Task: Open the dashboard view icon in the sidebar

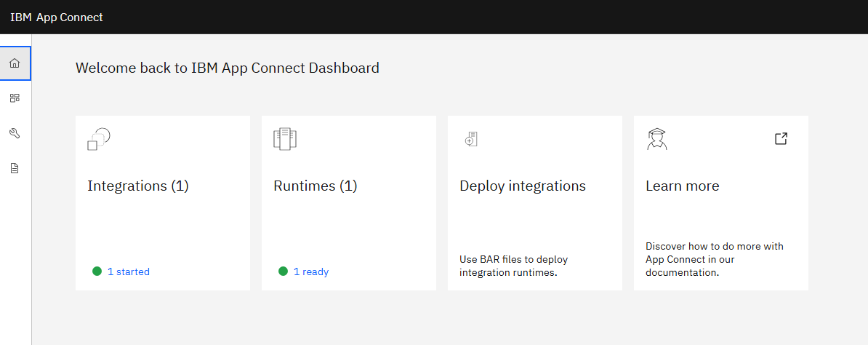Action: click(15, 98)
